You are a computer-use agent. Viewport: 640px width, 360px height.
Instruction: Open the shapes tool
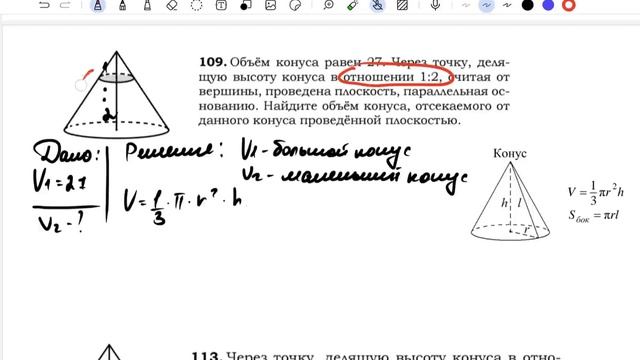[x=246, y=5]
